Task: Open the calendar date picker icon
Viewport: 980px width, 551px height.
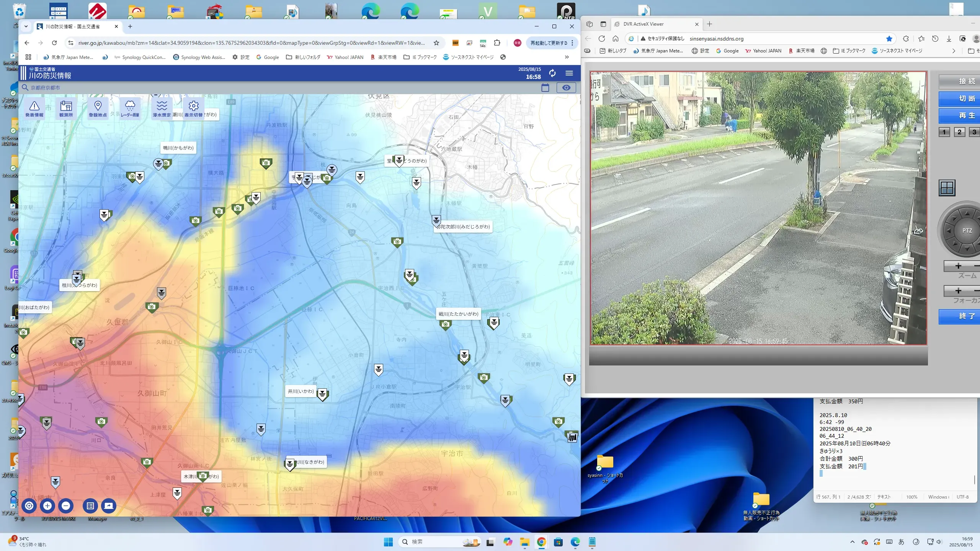Action: pos(545,88)
